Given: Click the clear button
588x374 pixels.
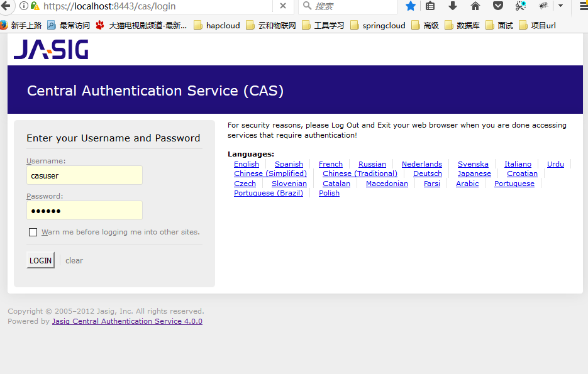Looking at the screenshot, I should (74, 260).
